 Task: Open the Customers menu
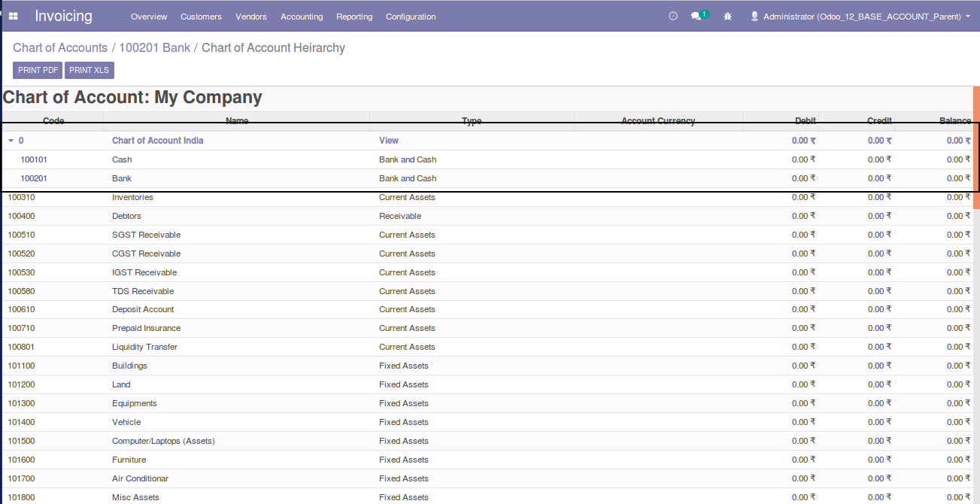pos(200,16)
